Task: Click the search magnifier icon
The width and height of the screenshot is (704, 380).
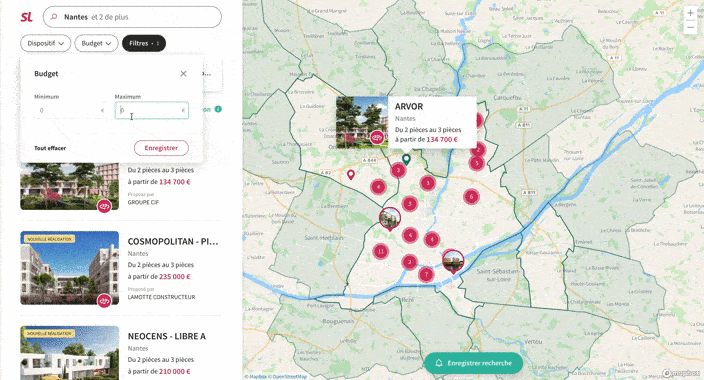Action: [x=54, y=17]
